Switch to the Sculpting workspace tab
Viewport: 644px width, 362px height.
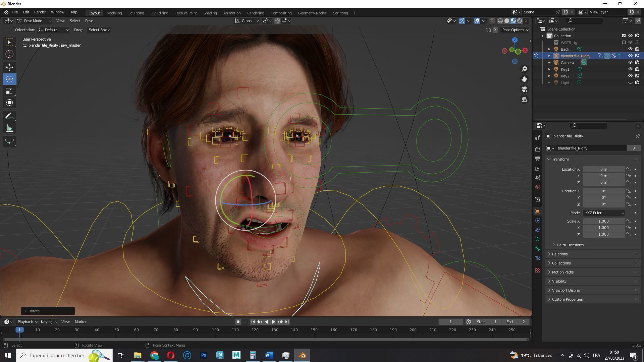click(136, 13)
